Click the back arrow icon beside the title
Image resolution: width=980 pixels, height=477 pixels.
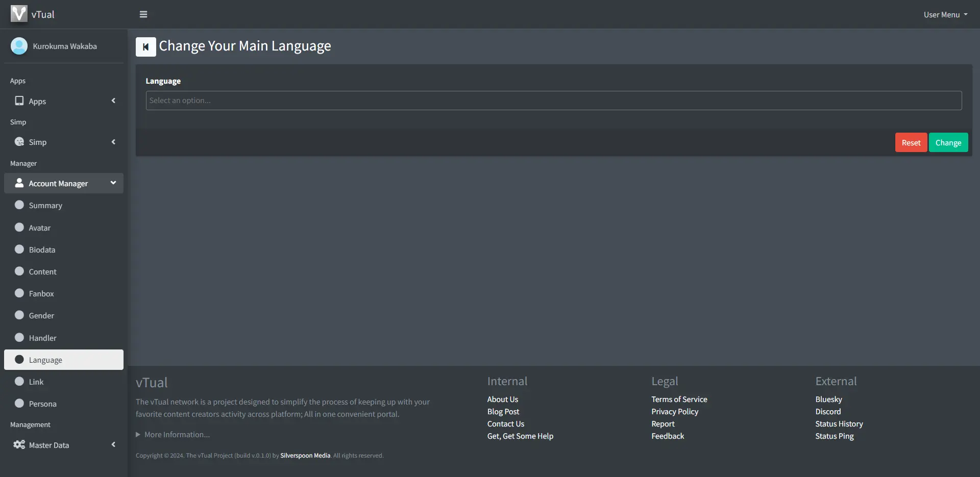point(145,47)
